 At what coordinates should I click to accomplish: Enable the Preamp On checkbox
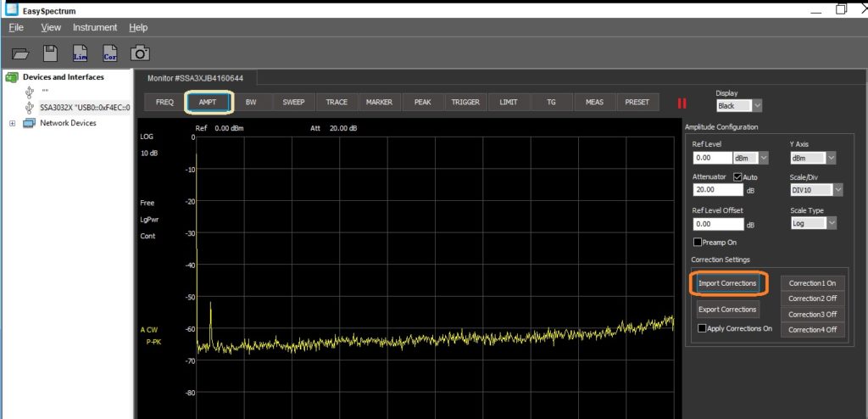pos(697,243)
